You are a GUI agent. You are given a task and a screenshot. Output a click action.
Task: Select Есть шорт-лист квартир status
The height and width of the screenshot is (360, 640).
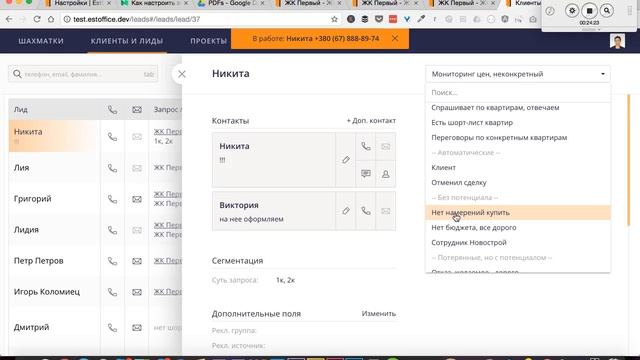coord(518,122)
